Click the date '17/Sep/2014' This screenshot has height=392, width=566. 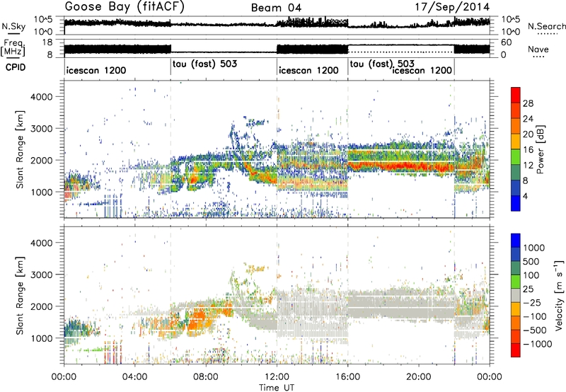[452, 7]
